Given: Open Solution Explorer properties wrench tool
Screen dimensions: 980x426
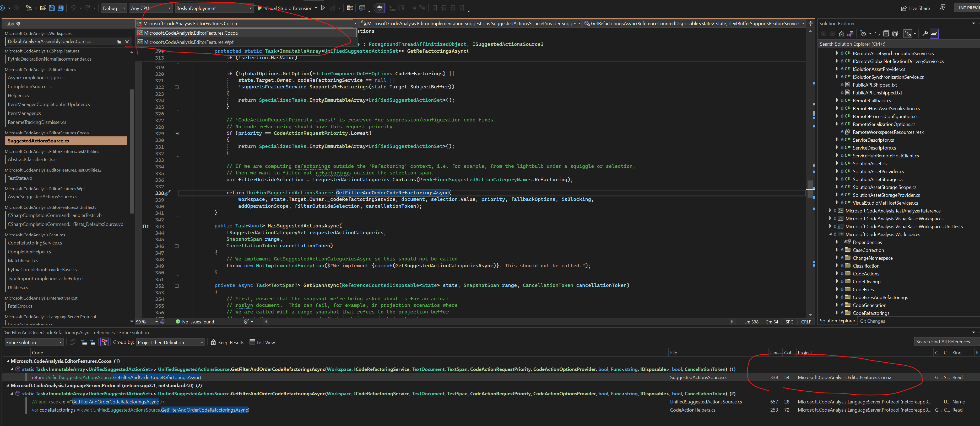Looking at the screenshot, I should (x=925, y=34).
